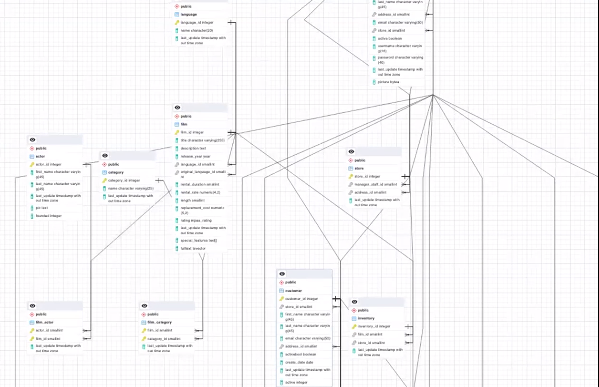Screen dimensions: 599x387
Task: Toggle the eye icon on the store table
Action: [x=351, y=152]
